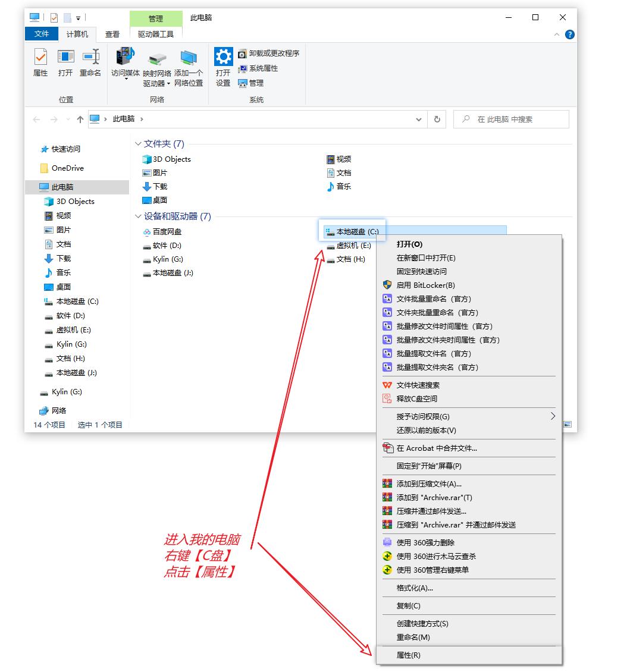
Task: Refresh the address bar location
Action: (x=437, y=119)
